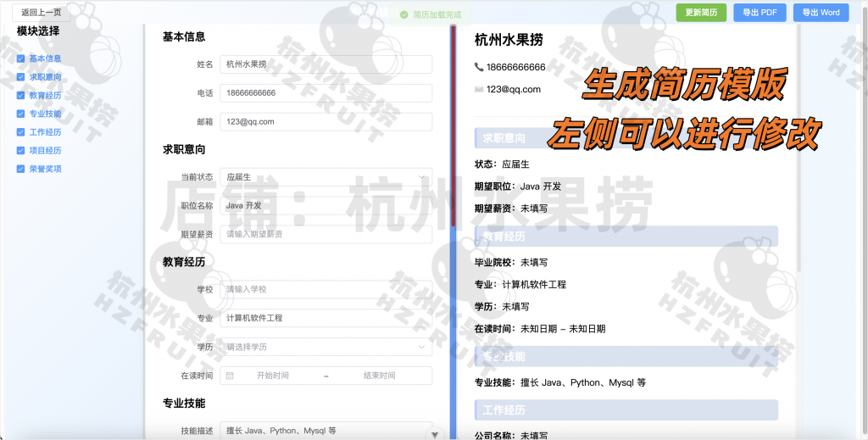Click email 123@qq.com in preview
This screenshot has width=868, height=440.
tap(514, 89)
